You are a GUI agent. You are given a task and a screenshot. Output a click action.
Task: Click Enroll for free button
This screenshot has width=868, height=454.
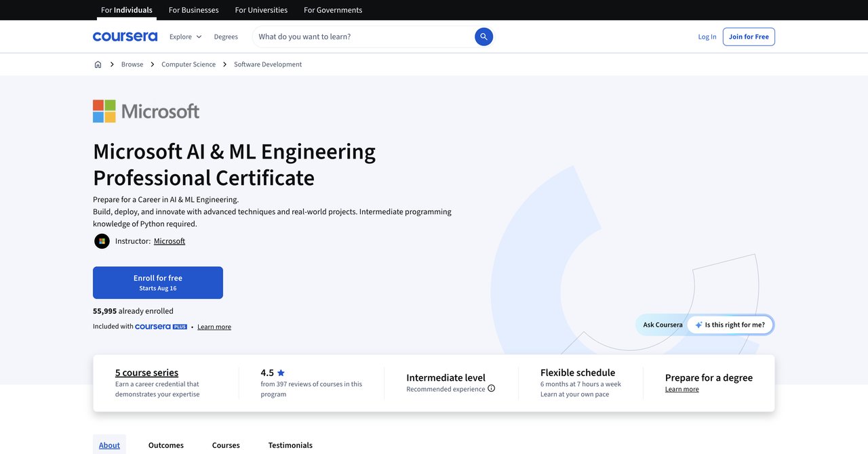[x=158, y=283]
